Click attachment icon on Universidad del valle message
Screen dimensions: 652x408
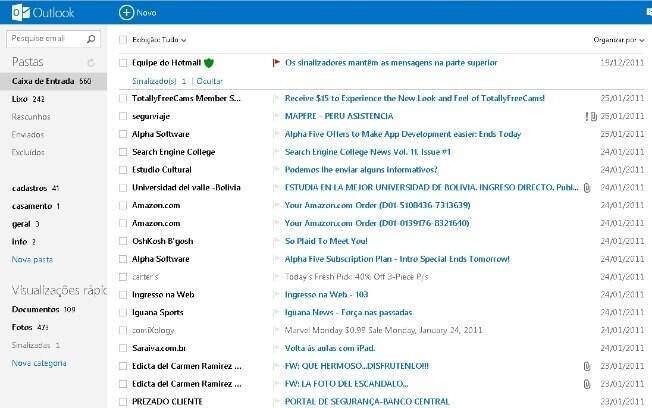(587, 188)
